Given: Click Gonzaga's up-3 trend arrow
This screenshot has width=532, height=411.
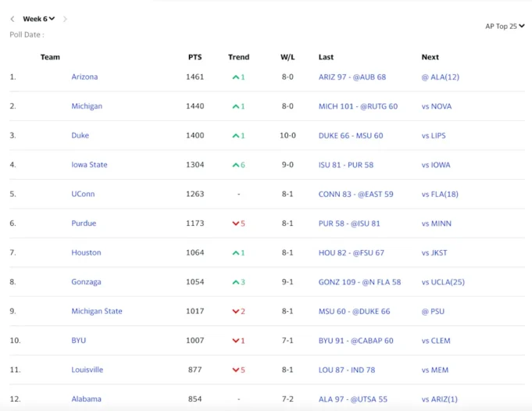Looking at the screenshot, I should pyautogui.click(x=235, y=282).
